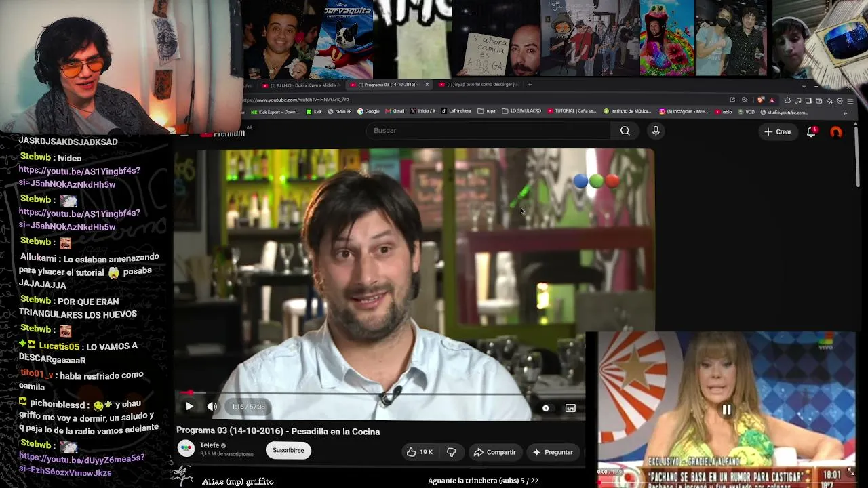Open the VOD bookmark
This screenshot has width=868, height=488.
747,112
